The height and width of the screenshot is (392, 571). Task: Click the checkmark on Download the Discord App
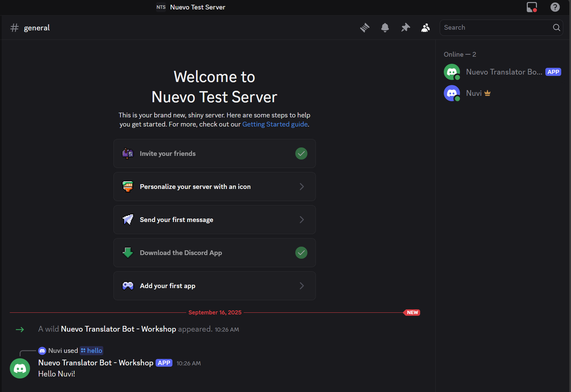tap(301, 253)
